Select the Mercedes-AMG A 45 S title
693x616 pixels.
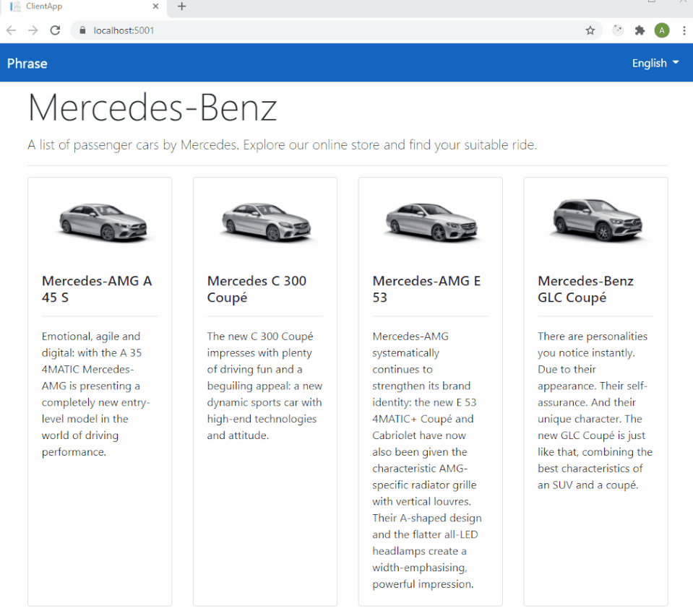click(x=98, y=289)
